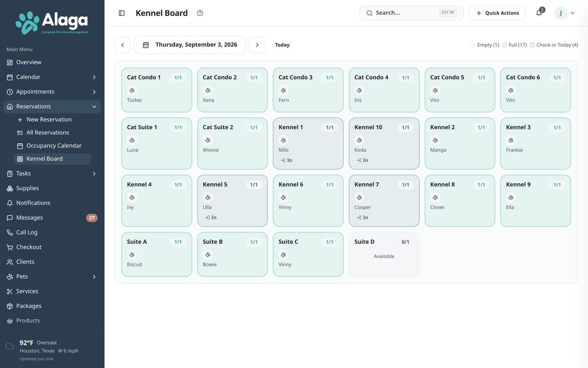The height and width of the screenshot is (368, 588).
Task: Open the Kennel 9 card with Ella
Action: 536,201
